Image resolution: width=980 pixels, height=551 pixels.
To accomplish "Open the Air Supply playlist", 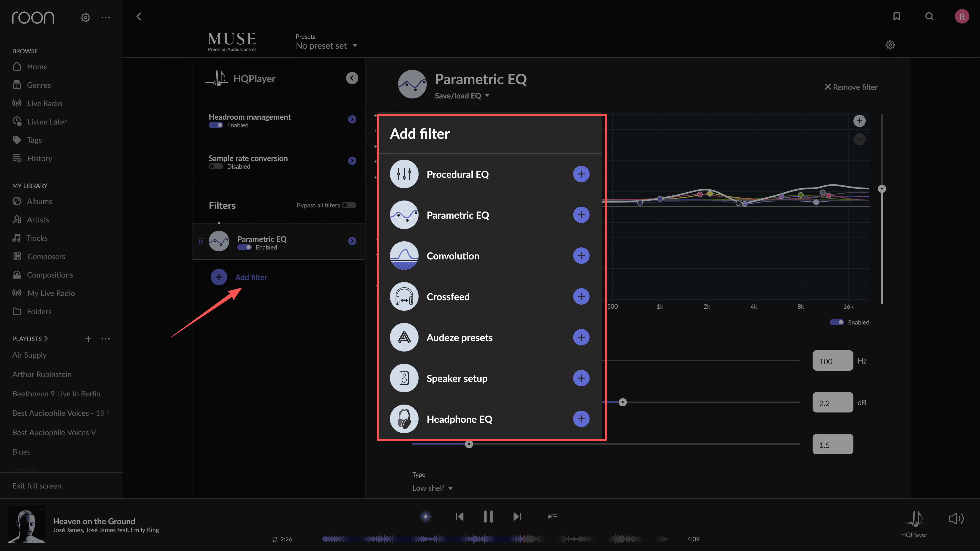I will click(29, 355).
